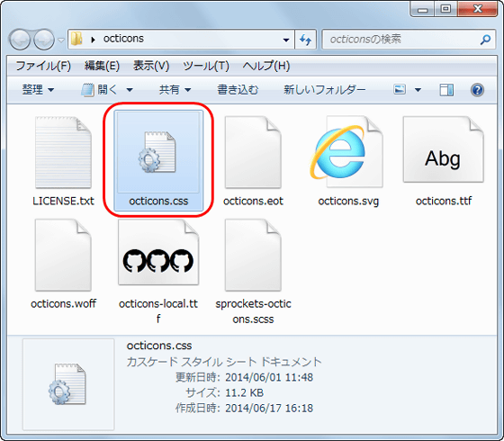
Task: Click the octicons.woff file name
Action: pyautogui.click(x=63, y=304)
